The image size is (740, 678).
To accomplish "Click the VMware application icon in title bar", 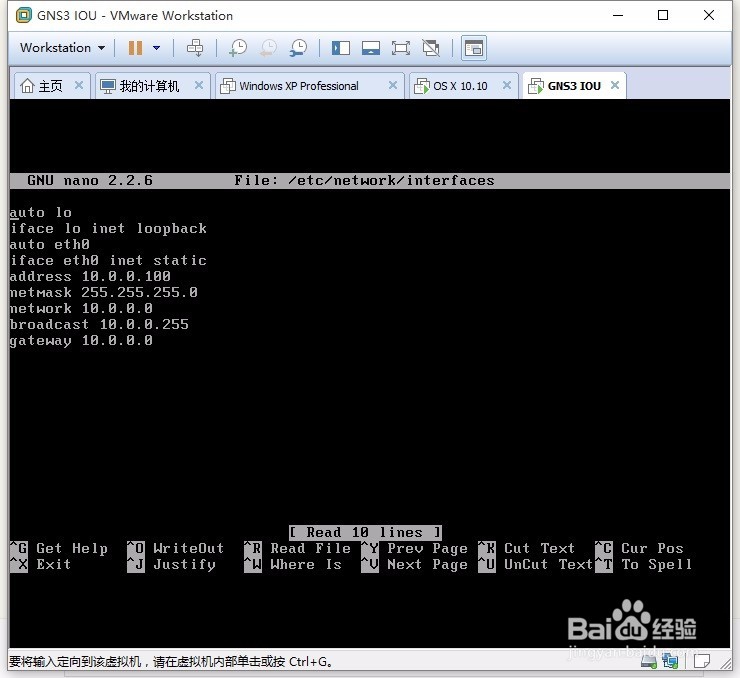I will coord(24,16).
